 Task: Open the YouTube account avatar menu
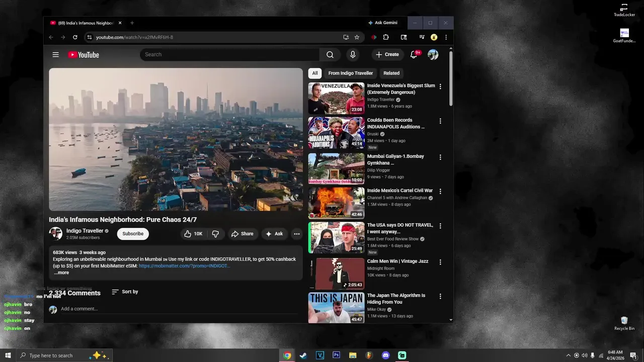pos(433,54)
